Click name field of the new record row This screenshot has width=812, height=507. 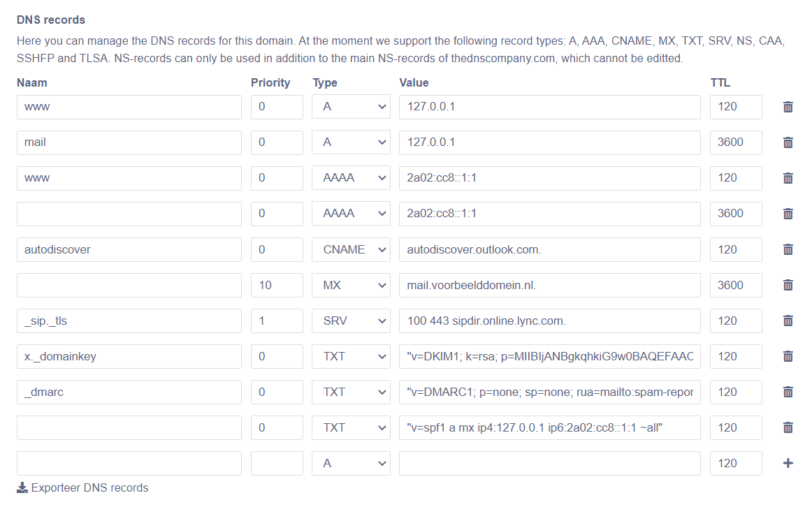[129, 464]
